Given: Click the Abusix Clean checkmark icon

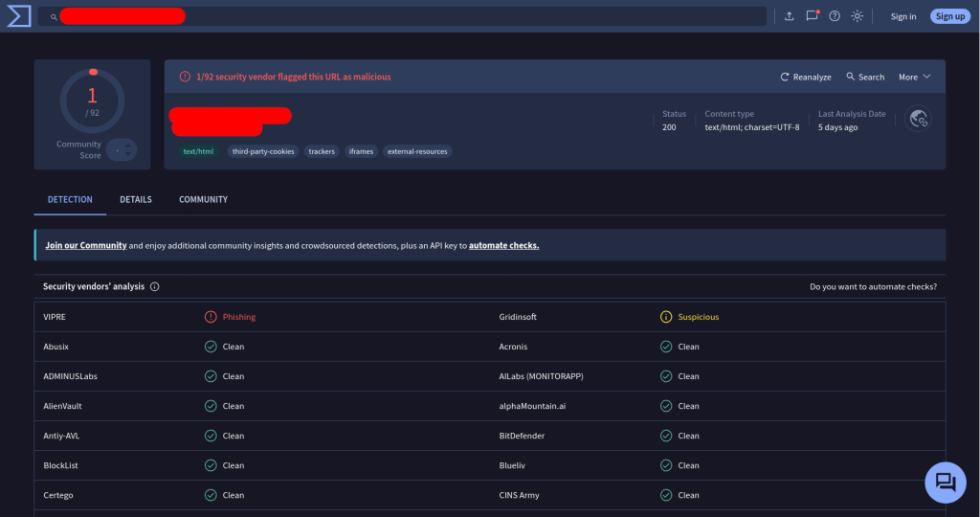Looking at the screenshot, I should (x=211, y=347).
